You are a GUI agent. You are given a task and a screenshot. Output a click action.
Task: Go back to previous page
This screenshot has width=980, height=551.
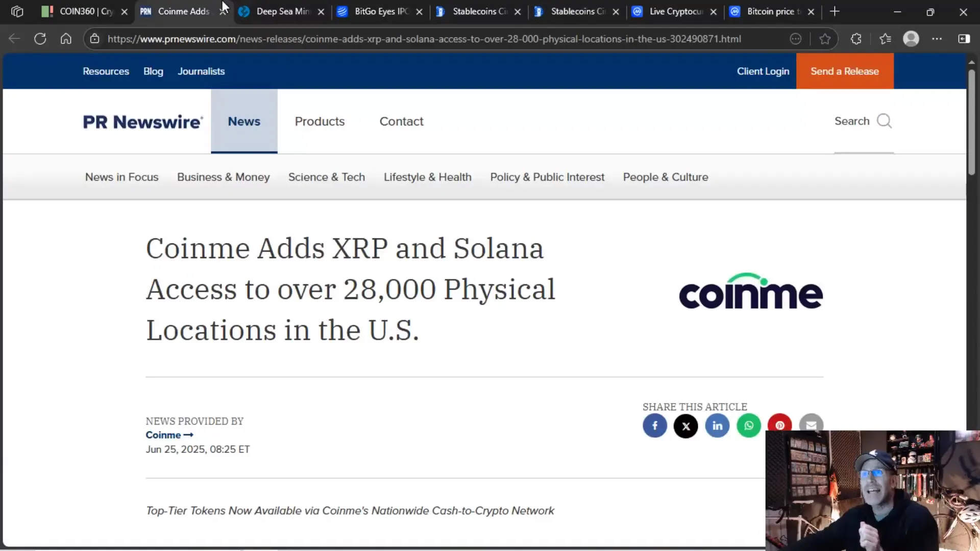click(14, 39)
